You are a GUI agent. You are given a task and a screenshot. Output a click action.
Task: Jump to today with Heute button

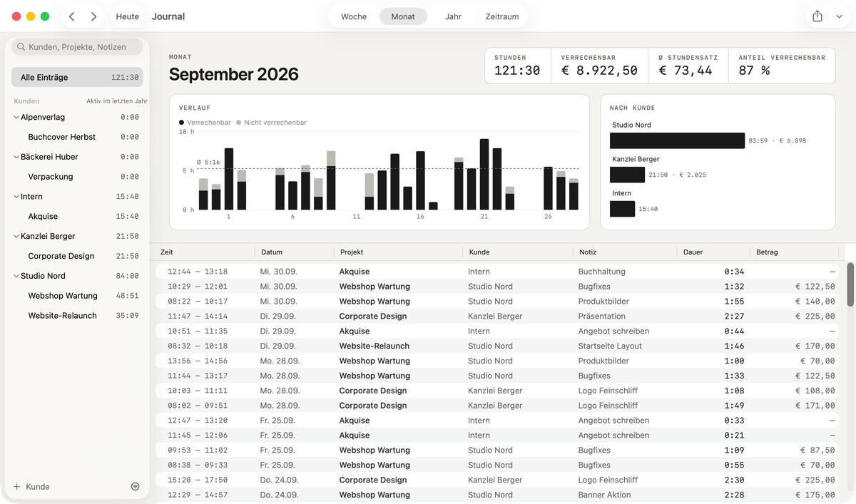[x=128, y=16]
